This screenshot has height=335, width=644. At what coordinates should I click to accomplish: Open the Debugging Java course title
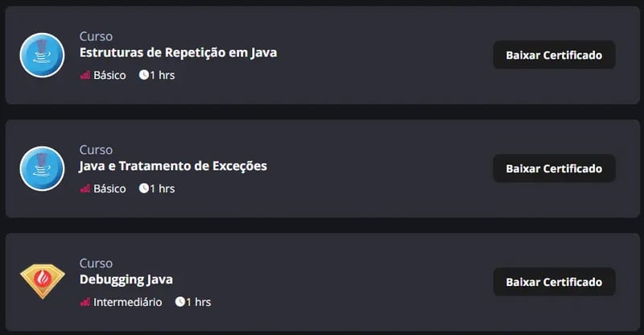point(126,280)
